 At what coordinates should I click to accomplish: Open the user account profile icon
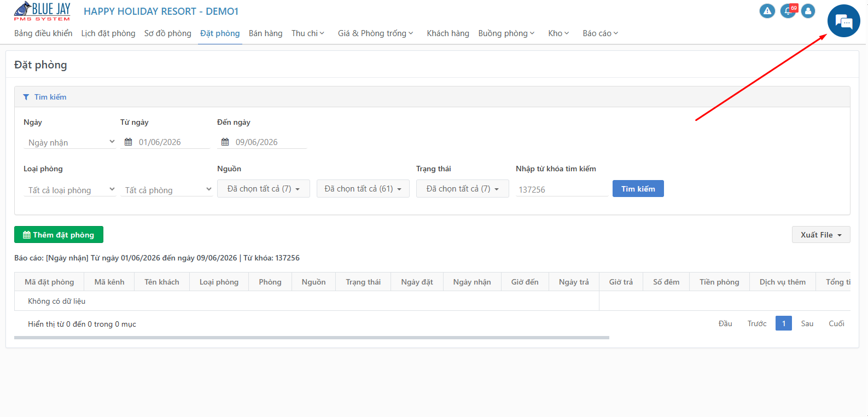(x=808, y=11)
